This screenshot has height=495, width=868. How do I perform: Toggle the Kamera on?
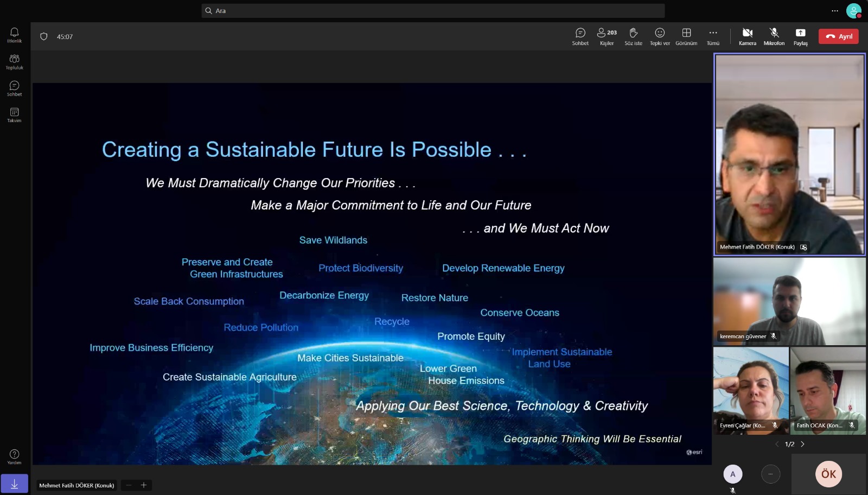747,36
